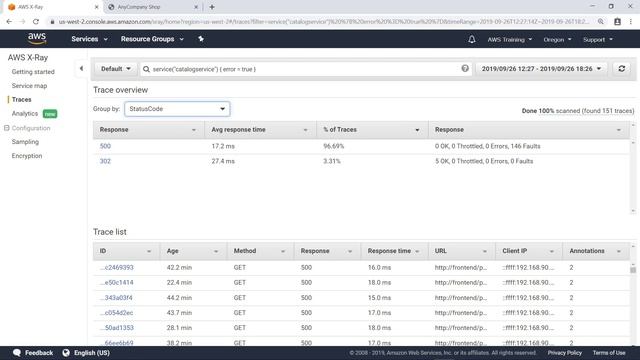640x360 pixels.
Task: Open the notifications bell
Action: click(x=471, y=39)
